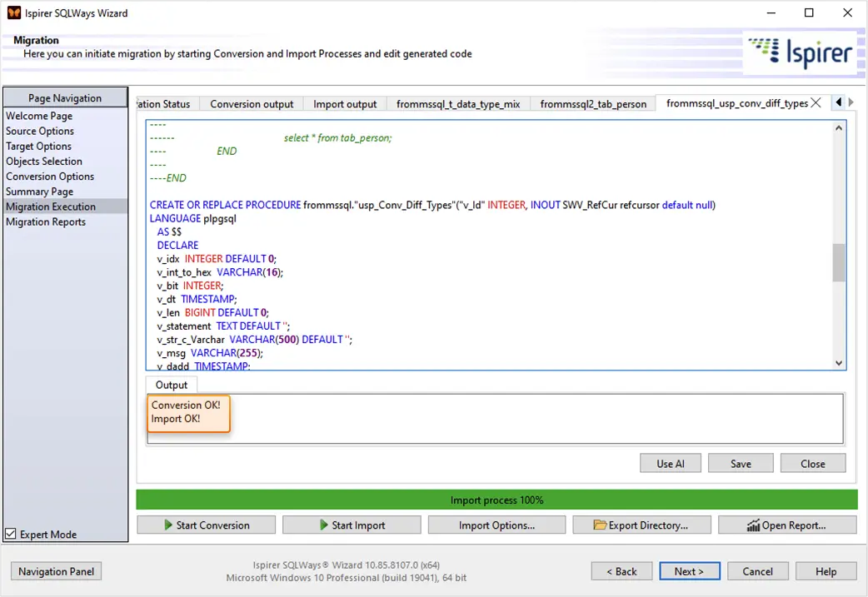Click the v_dt TIMESTAMP line
The width and height of the screenshot is (868, 597).
click(197, 299)
